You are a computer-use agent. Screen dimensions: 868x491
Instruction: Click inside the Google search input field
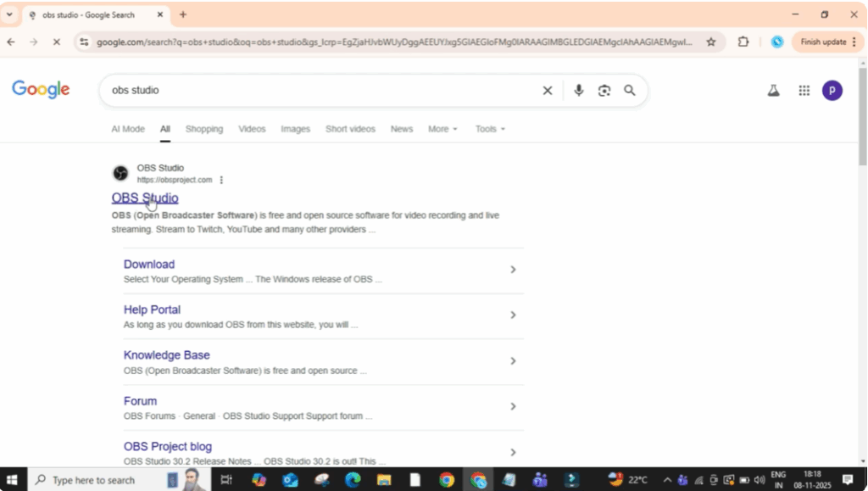[x=322, y=90]
